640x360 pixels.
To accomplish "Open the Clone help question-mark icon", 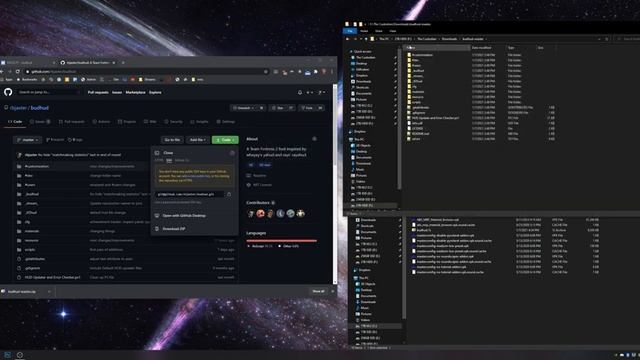I will point(232,153).
